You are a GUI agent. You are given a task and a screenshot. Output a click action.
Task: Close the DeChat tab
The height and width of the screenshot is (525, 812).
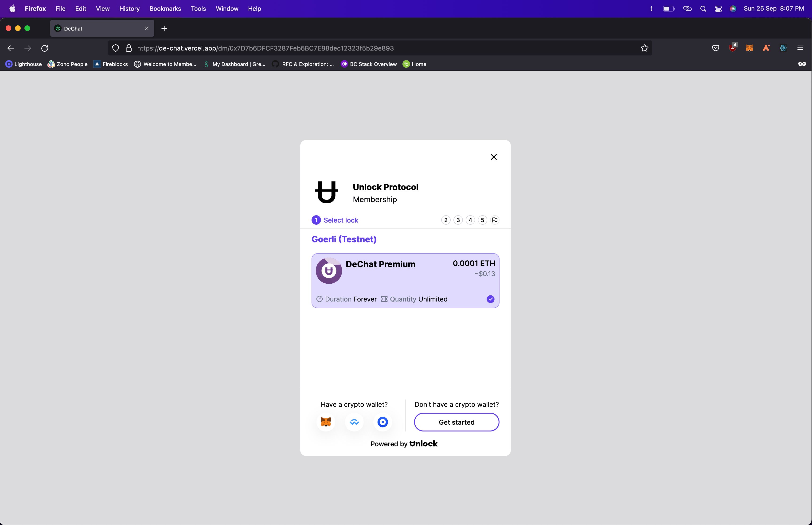click(x=147, y=28)
